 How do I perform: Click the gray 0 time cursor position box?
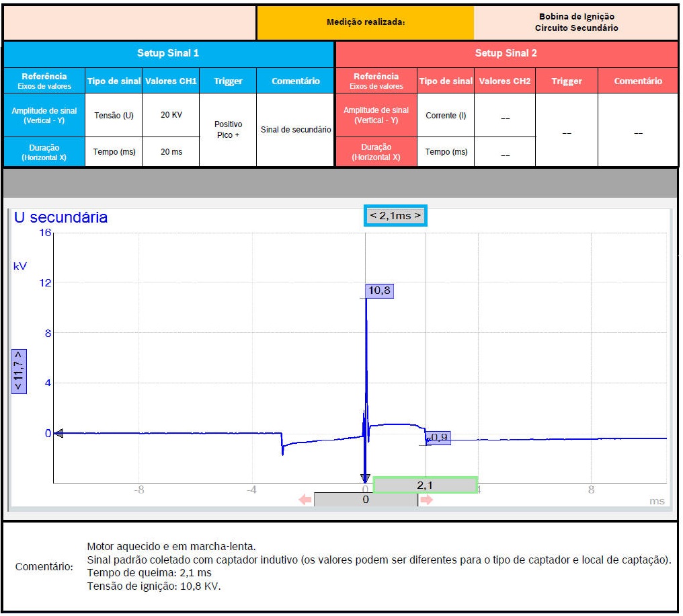[366, 500]
